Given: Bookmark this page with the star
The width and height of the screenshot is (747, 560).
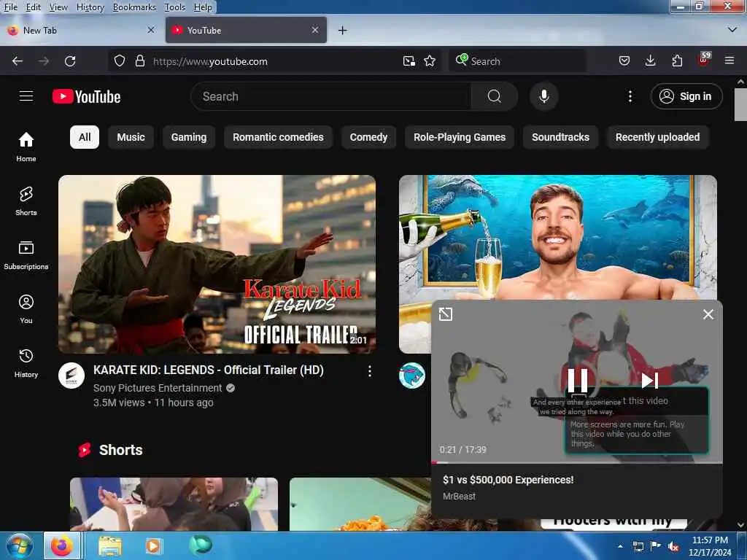Looking at the screenshot, I should [x=430, y=61].
